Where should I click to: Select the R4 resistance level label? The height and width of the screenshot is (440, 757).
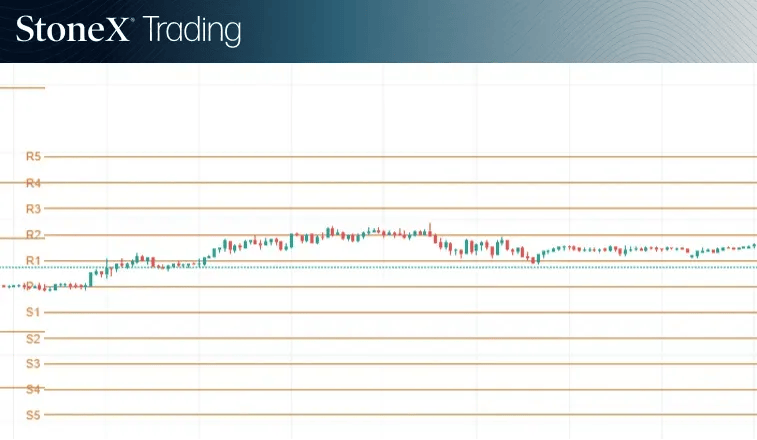(33, 183)
